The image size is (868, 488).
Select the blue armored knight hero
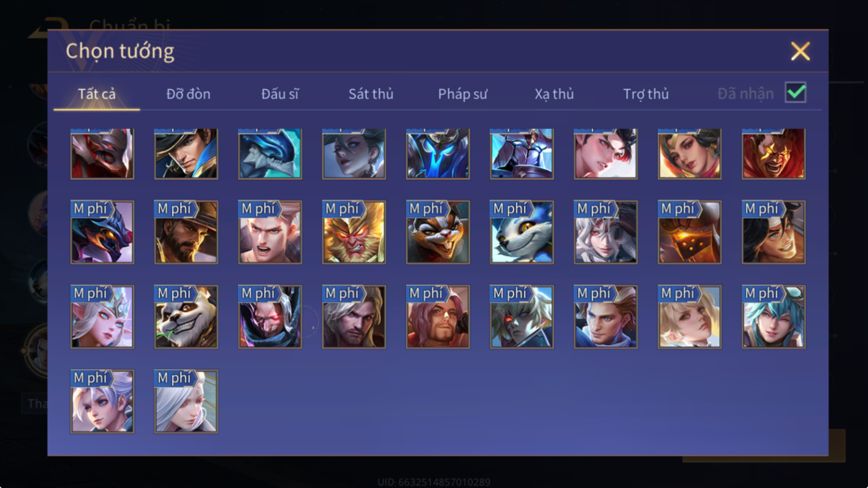[x=438, y=153]
